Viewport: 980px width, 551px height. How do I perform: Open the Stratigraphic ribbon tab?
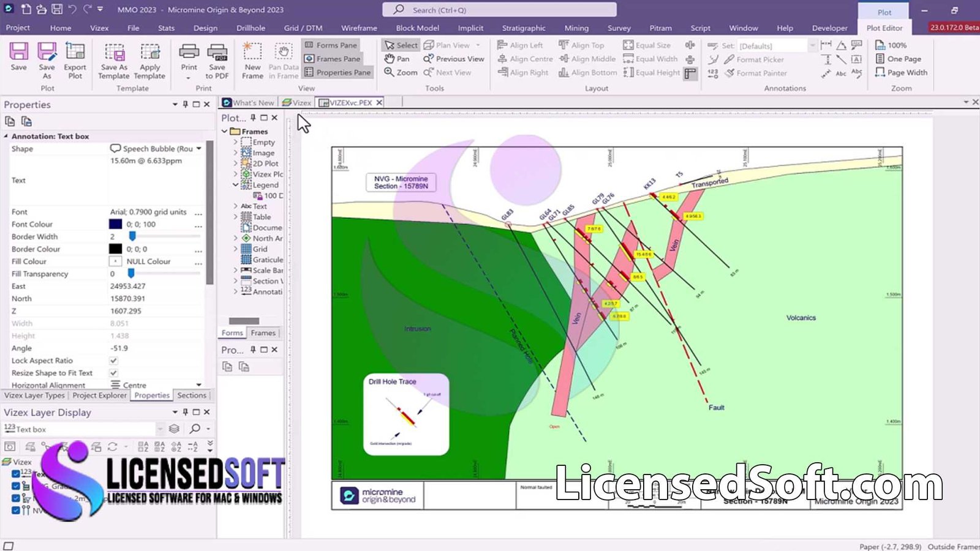[x=524, y=28]
